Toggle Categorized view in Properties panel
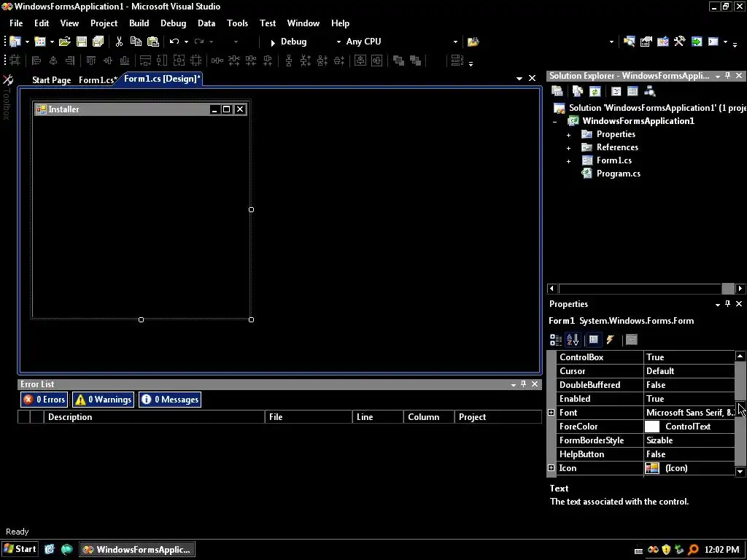The height and width of the screenshot is (560, 747). 555,340
